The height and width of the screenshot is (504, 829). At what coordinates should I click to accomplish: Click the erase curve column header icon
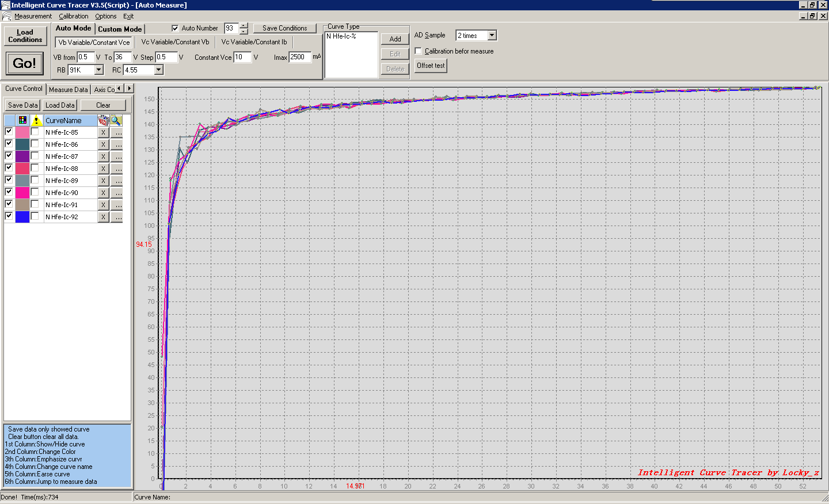(103, 120)
